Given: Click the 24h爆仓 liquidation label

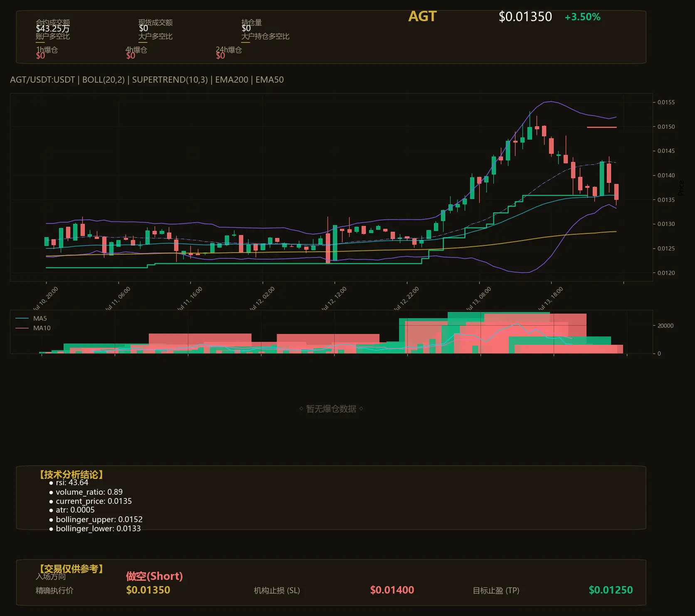Looking at the screenshot, I should click(x=229, y=50).
